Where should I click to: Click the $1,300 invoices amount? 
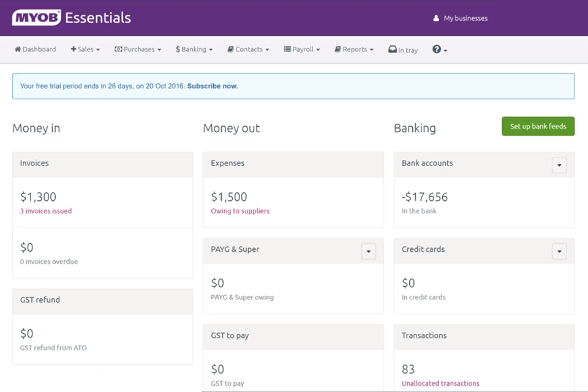pyautogui.click(x=38, y=197)
